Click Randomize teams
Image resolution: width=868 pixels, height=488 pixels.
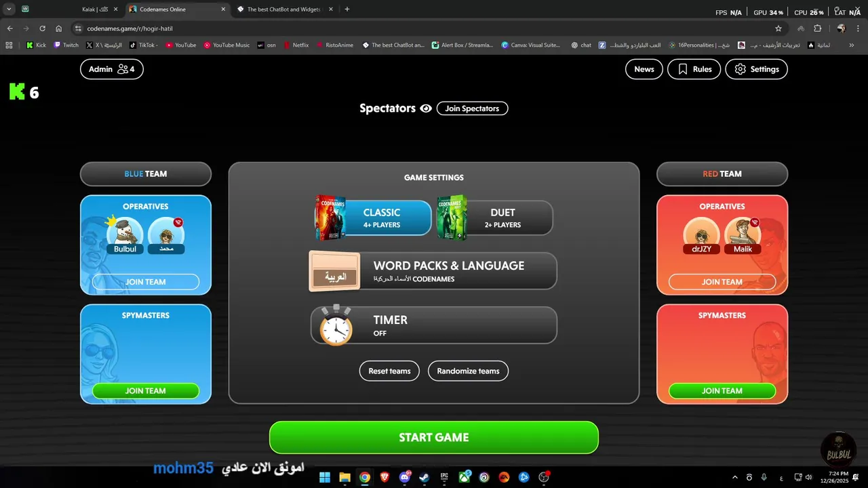tap(468, 371)
